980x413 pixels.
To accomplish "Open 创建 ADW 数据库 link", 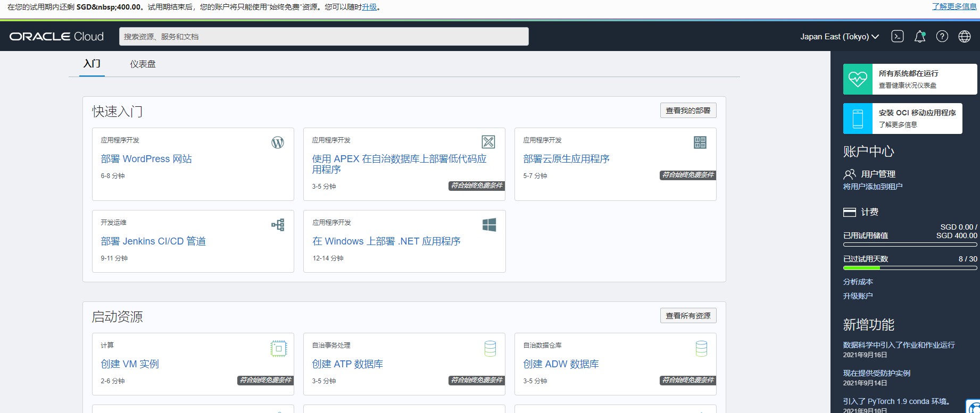I will pos(561,364).
